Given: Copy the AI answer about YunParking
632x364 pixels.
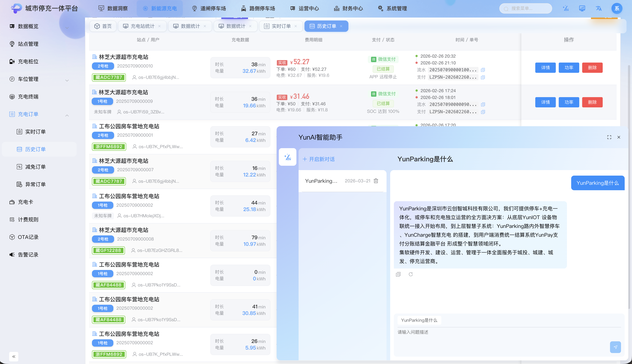Looking at the screenshot, I should (x=398, y=274).
